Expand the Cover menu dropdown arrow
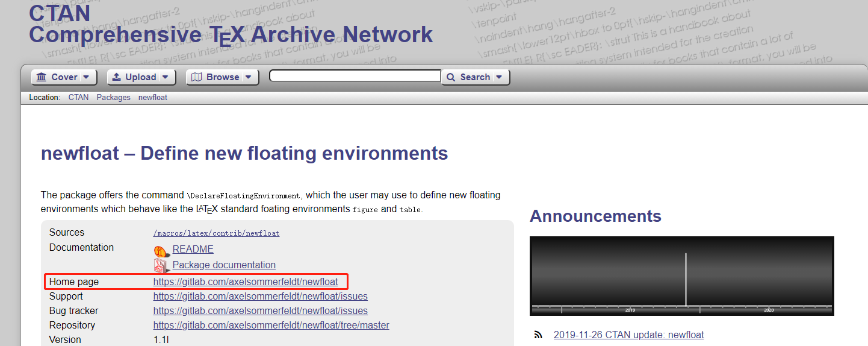 [x=85, y=77]
